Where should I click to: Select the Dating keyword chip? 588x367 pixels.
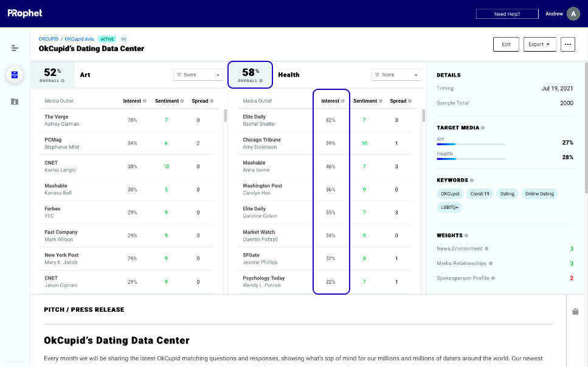point(507,194)
